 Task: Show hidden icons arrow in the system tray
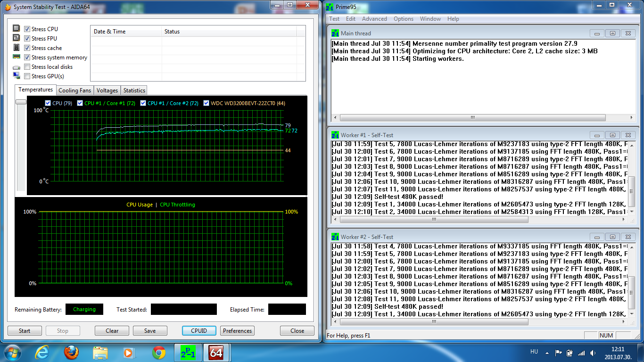(547, 353)
